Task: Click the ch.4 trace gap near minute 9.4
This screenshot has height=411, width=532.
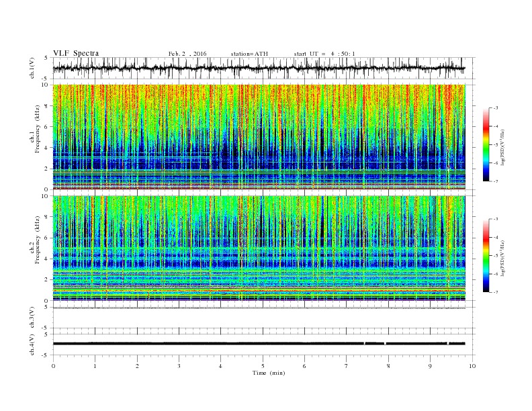Action: click(448, 344)
